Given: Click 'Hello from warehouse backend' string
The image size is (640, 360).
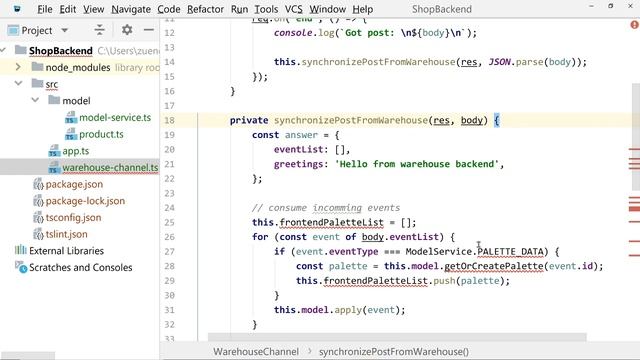Looking at the screenshot, I should click(417, 164).
